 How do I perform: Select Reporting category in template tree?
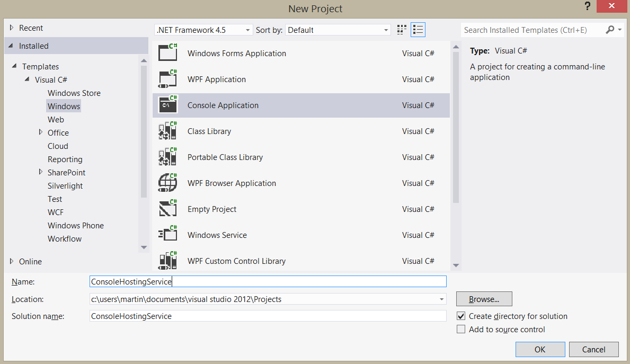(x=65, y=159)
